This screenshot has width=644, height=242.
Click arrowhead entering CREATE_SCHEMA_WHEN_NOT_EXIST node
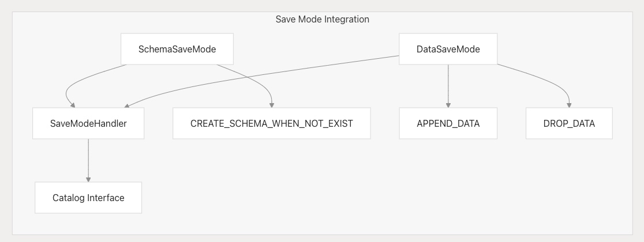tap(272, 105)
